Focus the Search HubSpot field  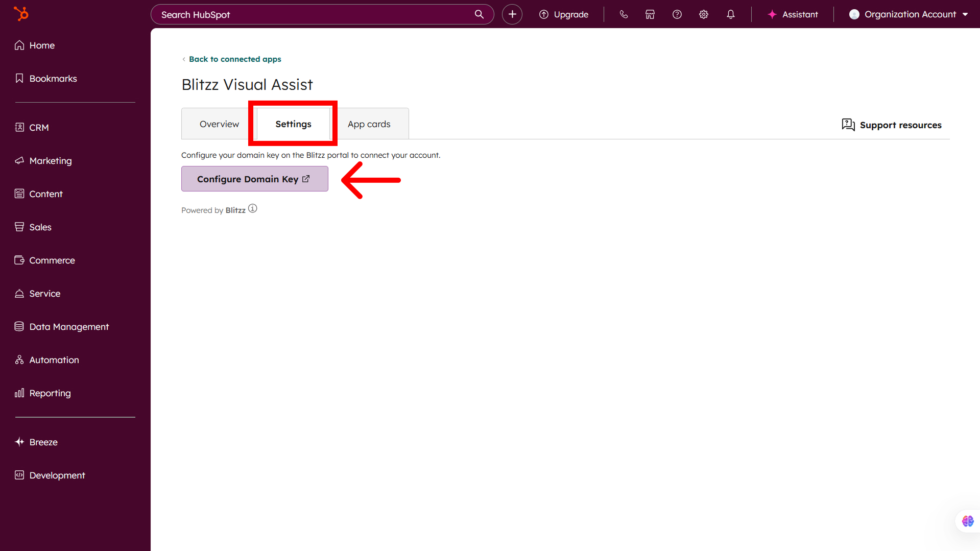322,14
